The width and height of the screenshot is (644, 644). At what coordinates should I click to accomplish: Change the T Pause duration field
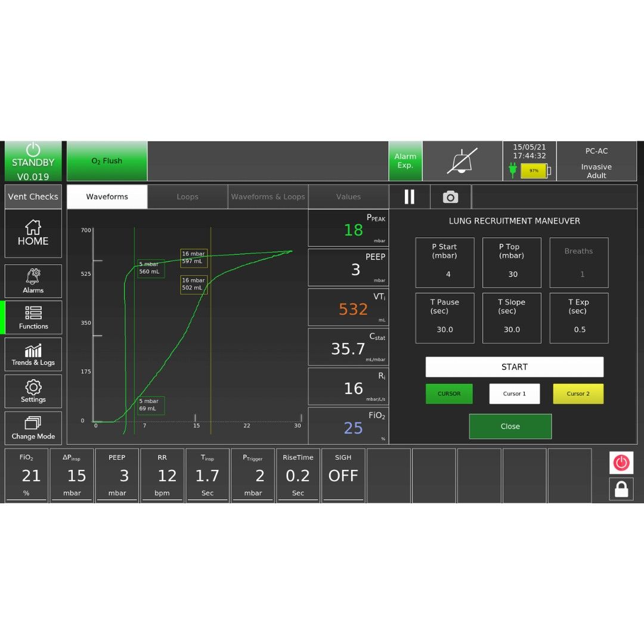[445, 318]
